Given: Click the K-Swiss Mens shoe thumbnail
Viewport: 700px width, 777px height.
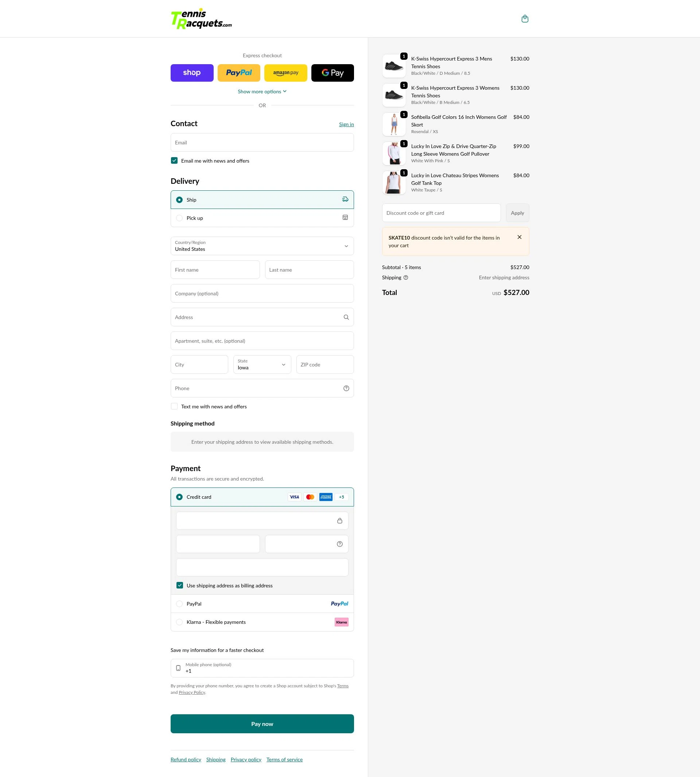Looking at the screenshot, I should pyautogui.click(x=394, y=66).
